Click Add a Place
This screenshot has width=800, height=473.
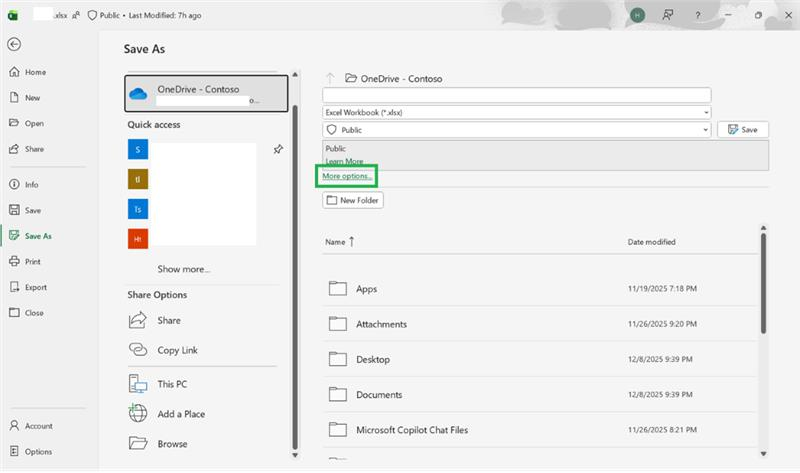(167, 414)
